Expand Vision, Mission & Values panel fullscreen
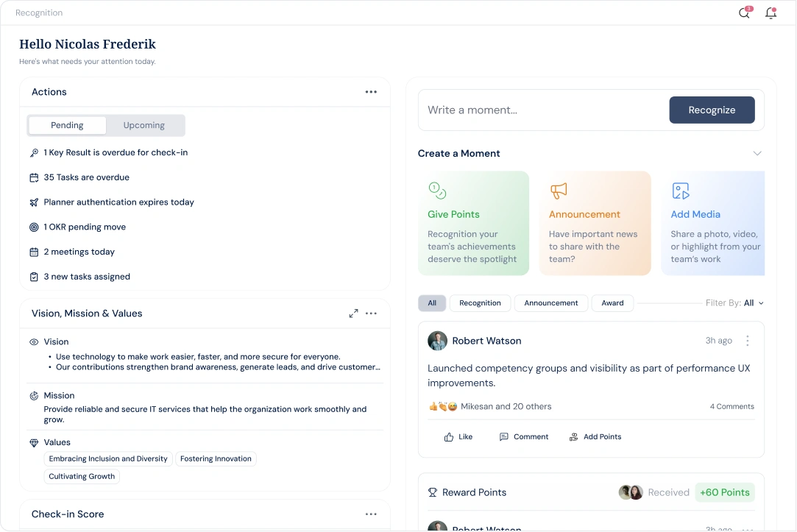Screen dimensions: 797x532 click(x=353, y=313)
